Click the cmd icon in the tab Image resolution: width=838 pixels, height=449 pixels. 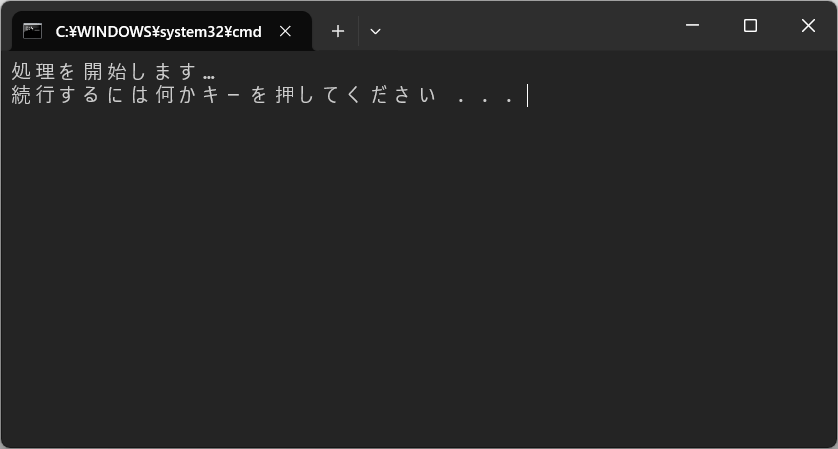click(33, 32)
